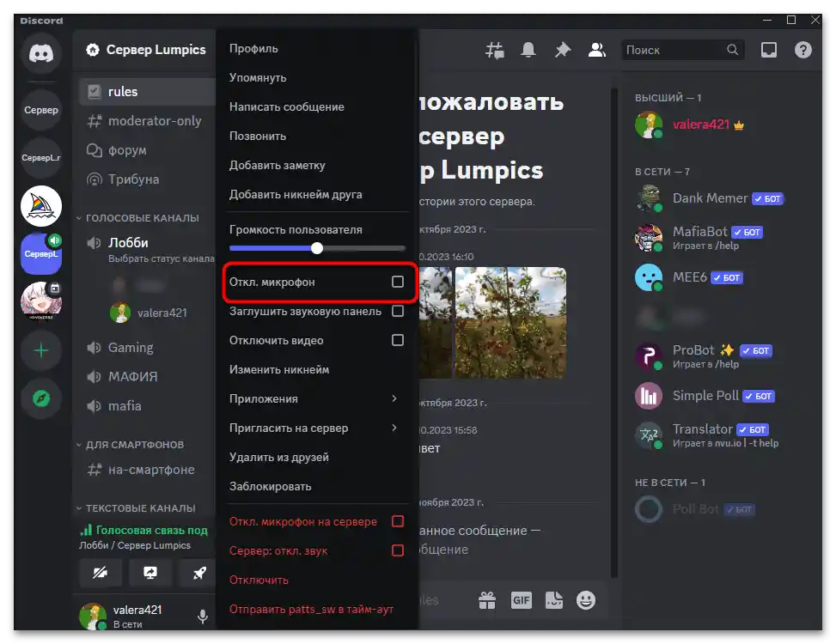Mute your microphone using the mic icon

pyautogui.click(x=202, y=616)
